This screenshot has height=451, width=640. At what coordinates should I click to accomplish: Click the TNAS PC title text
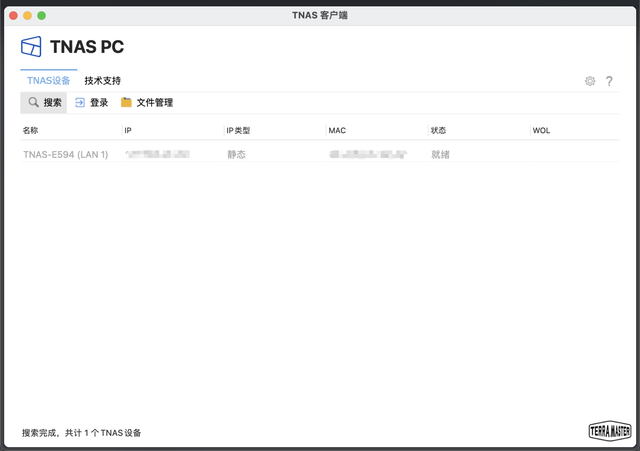coord(87,47)
